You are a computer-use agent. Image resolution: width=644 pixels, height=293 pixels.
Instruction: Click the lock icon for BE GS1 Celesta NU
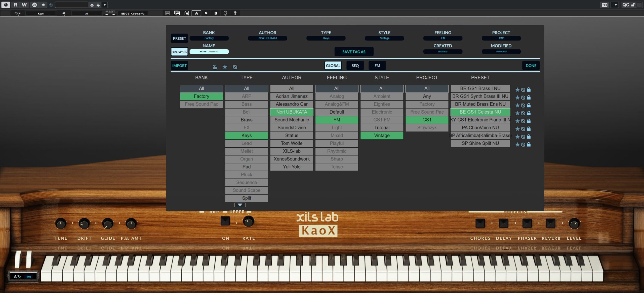coord(529,113)
